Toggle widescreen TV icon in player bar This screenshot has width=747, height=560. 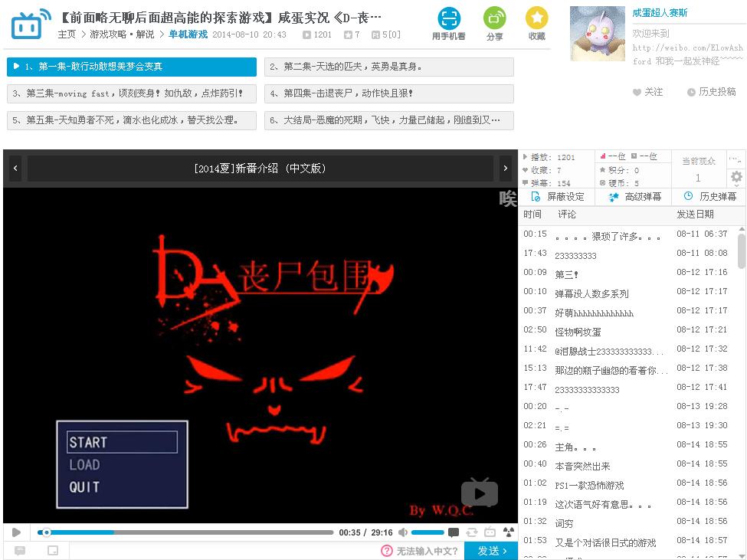(490, 532)
